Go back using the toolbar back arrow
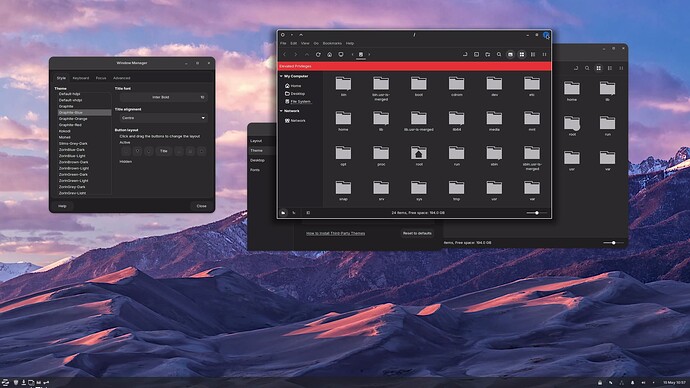This screenshot has width=690, height=388. click(284, 55)
